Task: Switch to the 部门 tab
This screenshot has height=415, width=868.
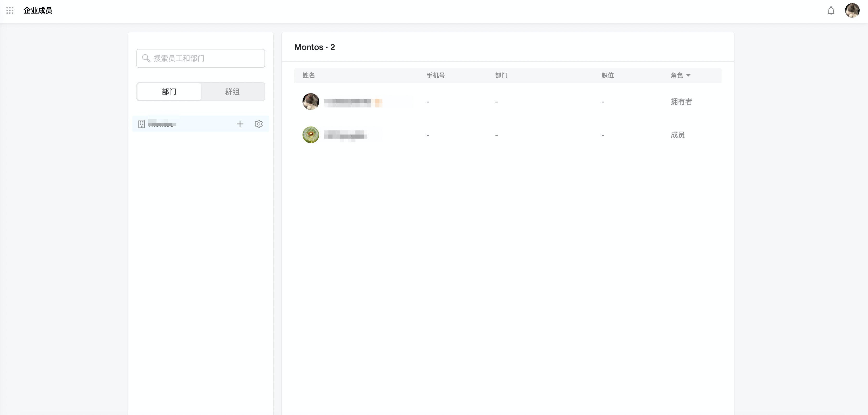Action: [x=169, y=92]
